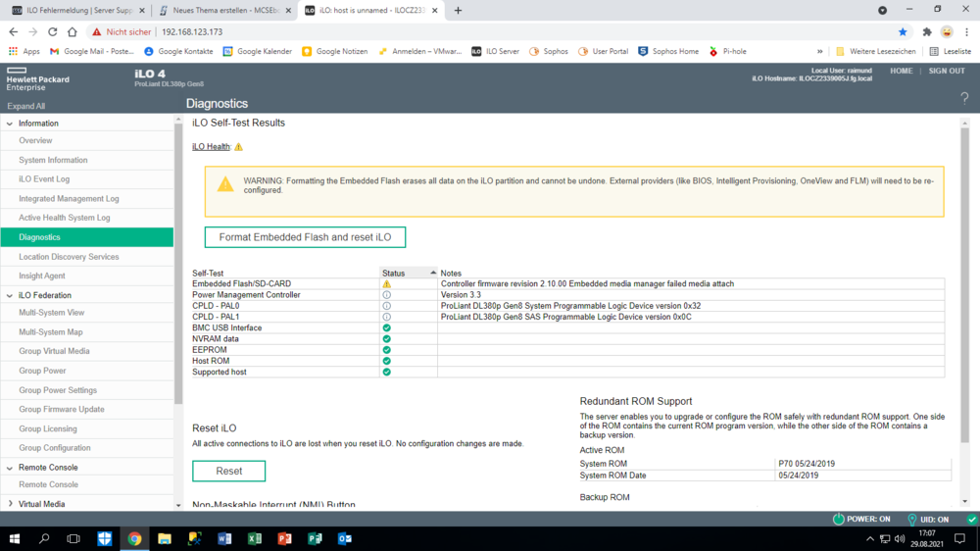Click the Reset iLO button

pyautogui.click(x=228, y=472)
